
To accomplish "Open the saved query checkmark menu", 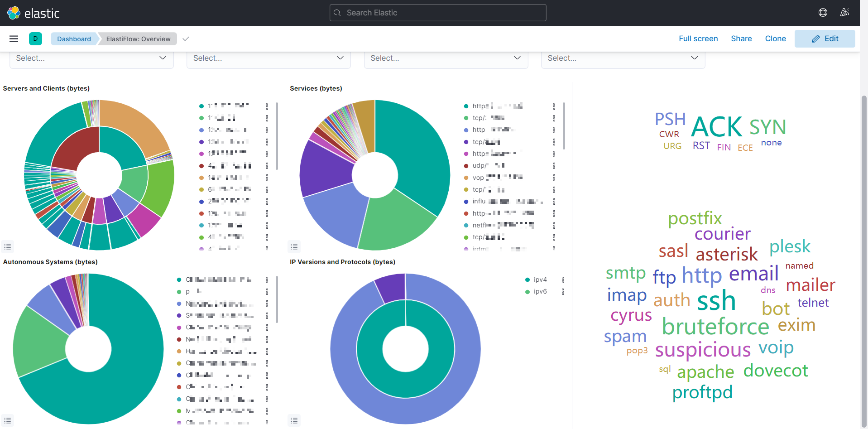I will pyautogui.click(x=186, y=39).
